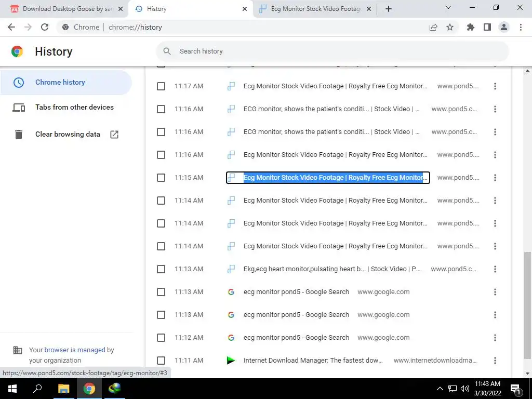The image size is (532, 399).
Task: Switch to the Ecg Monitor Stock Video Footage tab
Action: coord(315,9)
